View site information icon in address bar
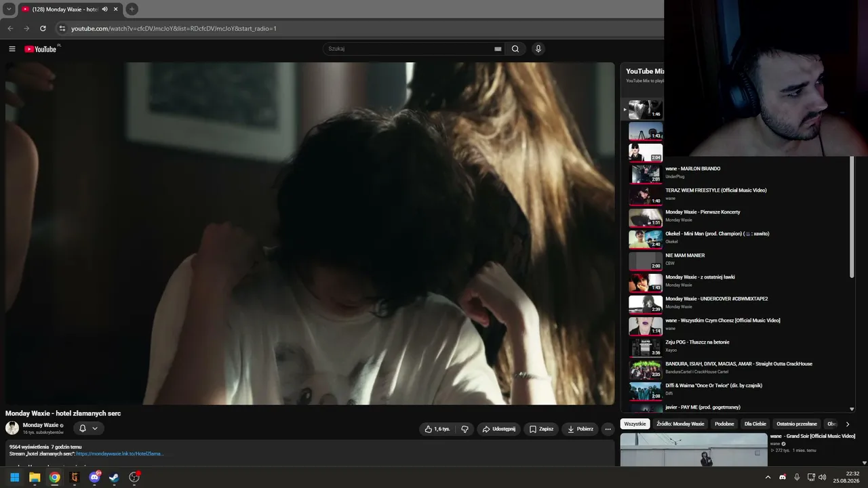The width and height of the screenshot is (868, 488). [x=62, y=28]
